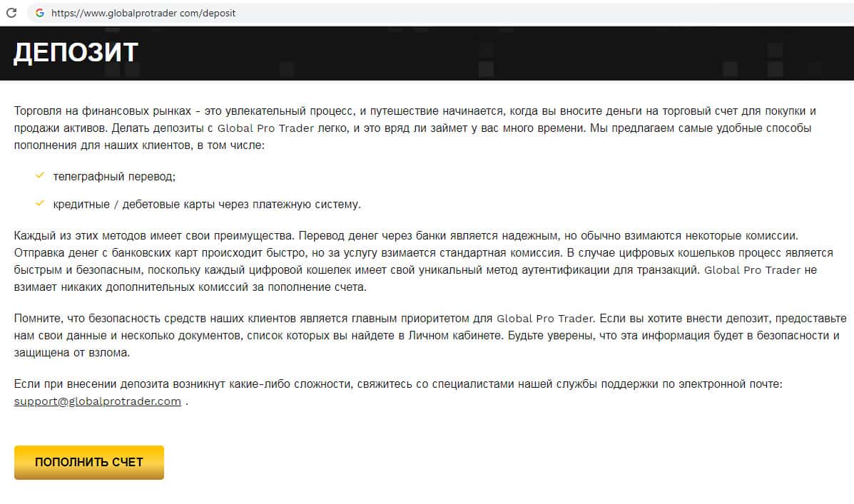This screenshot has height=504, width=854.
Task: Open the support@globalprotrader.com email link
Action: point(98,401)
